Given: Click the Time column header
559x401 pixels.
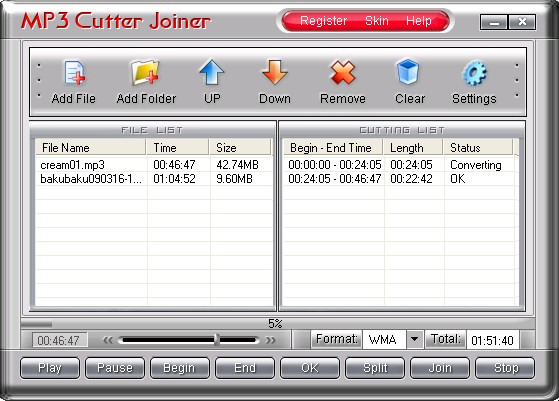Looking at the screenshot, I should (x=178, y=147).
